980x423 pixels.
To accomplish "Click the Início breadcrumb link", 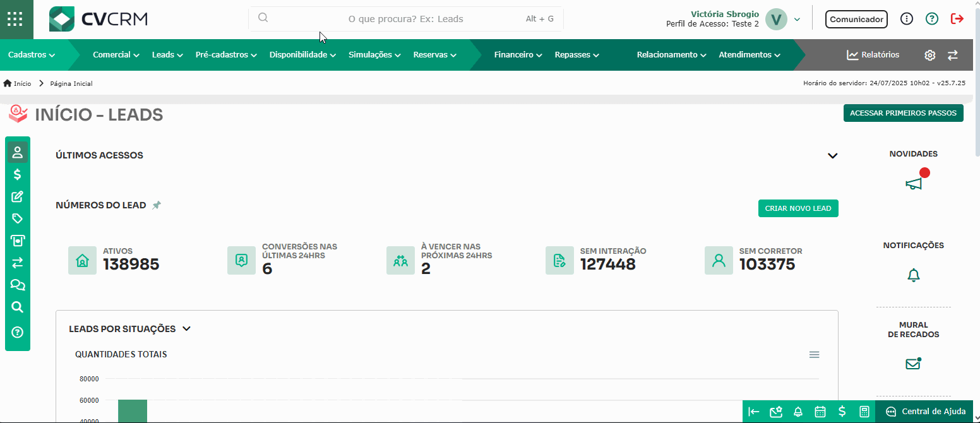I will tap(22, 83).
